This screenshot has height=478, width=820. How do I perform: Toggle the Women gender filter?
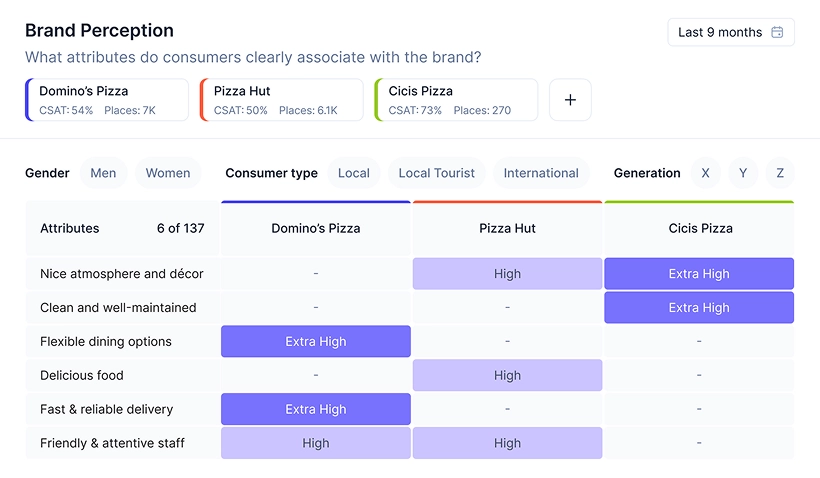coord(168,173)
